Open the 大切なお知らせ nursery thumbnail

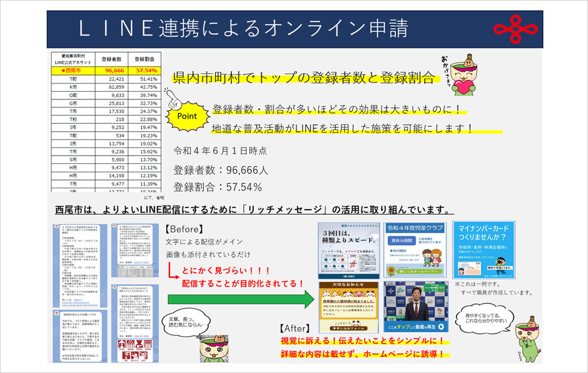348,307
